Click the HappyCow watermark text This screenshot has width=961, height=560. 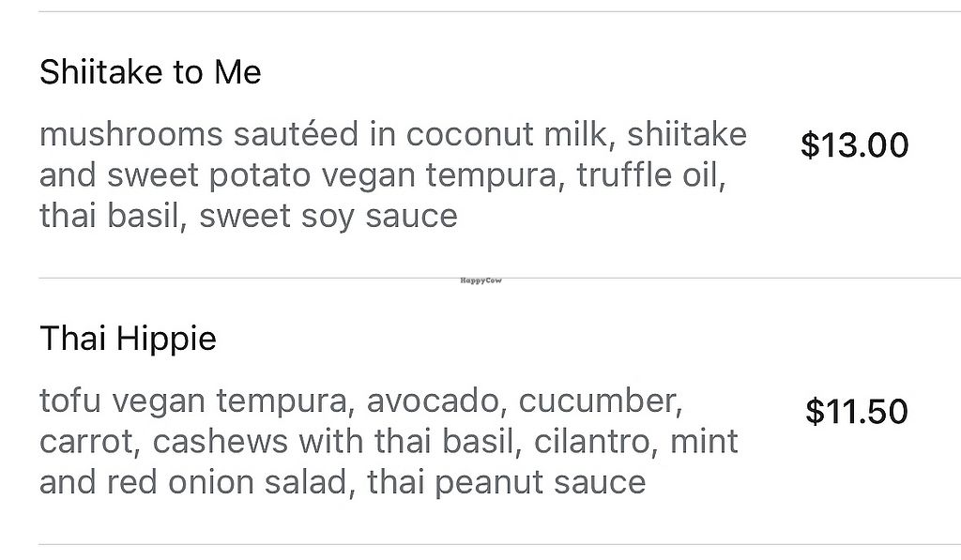point(481,280)
